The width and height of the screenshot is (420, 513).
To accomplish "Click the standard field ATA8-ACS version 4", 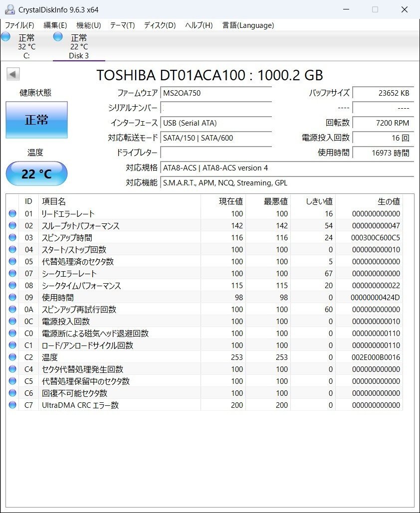I will [287, 168].
